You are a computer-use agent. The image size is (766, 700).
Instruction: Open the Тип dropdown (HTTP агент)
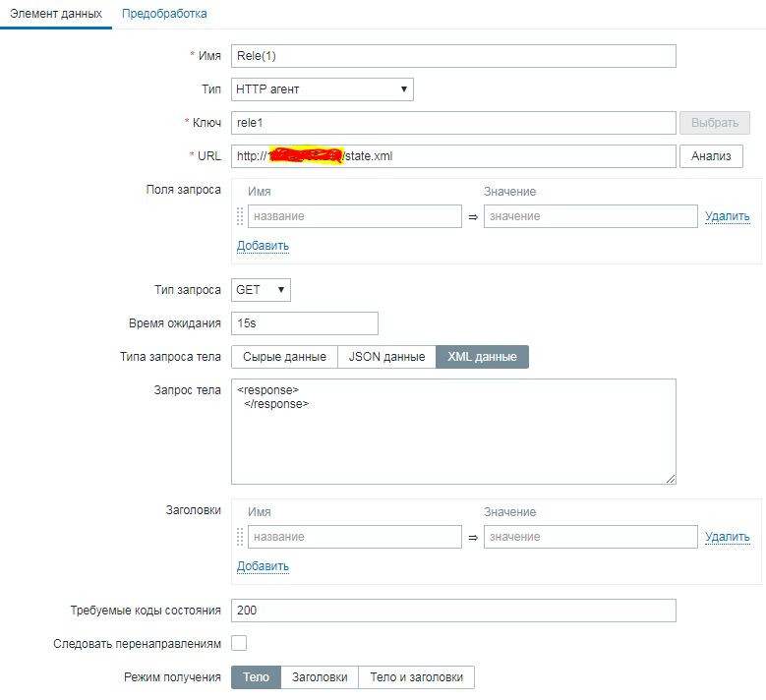pyautogui.click(x=322, y=89)
